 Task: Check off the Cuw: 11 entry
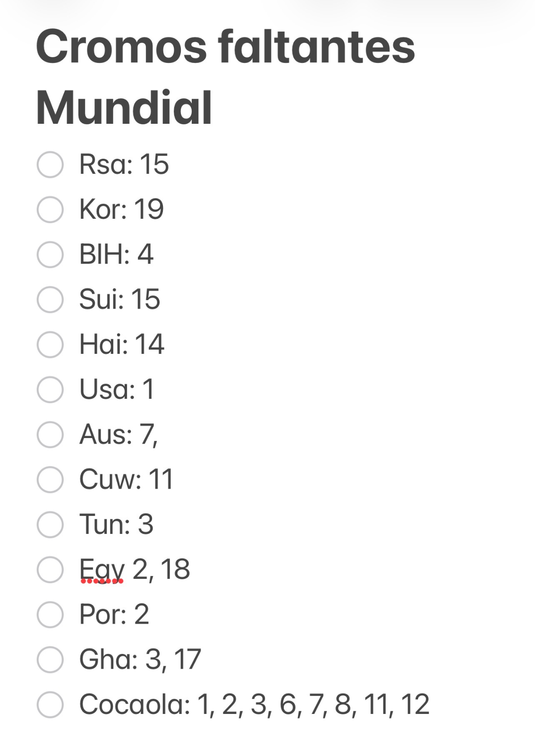pyautogui.click(x=50, y=479)
